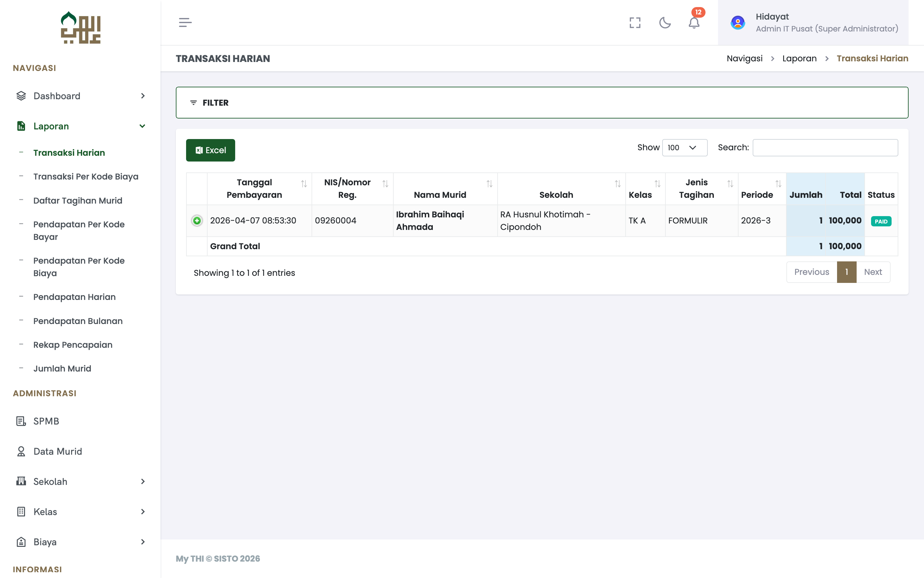The width and height of the screenshot is (924, 578).
Task: Select page 1 in pagination
Action: coord(846,272)
